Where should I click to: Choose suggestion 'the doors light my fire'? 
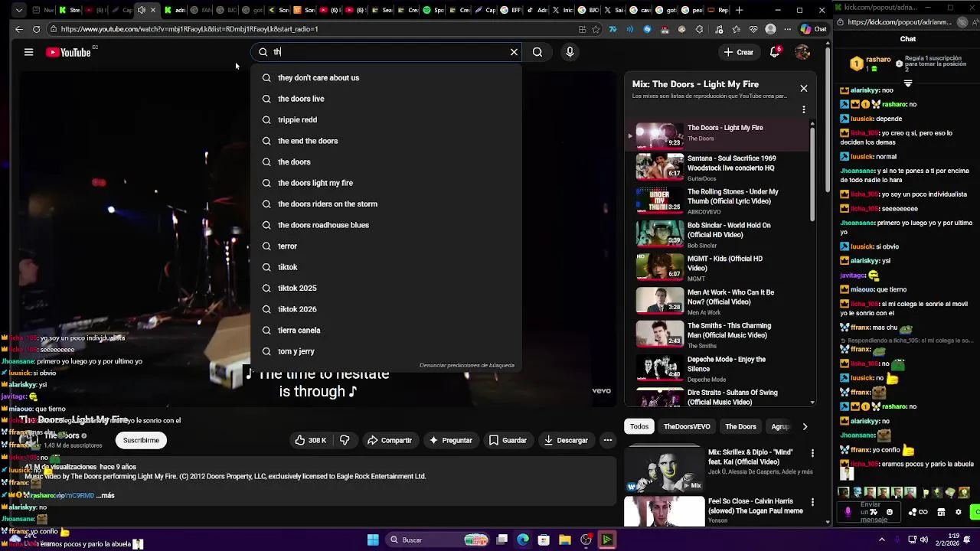click(x=386, y=183)
